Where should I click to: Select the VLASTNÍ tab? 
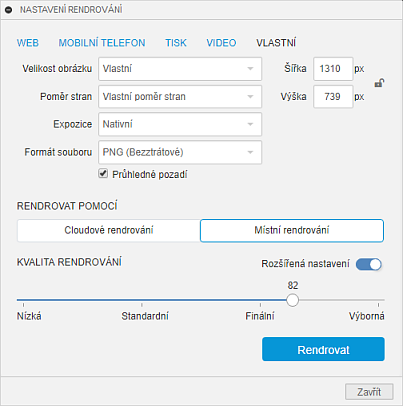coord(276,43)
